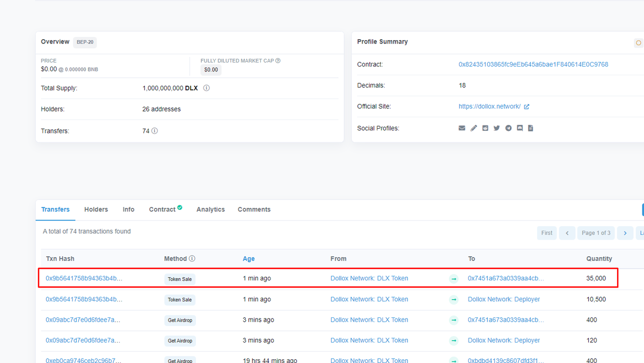The height and width of the screenshot is (363, 644).
Task: Click the Token Sale badge in 10,500 row
Action: 180,300
